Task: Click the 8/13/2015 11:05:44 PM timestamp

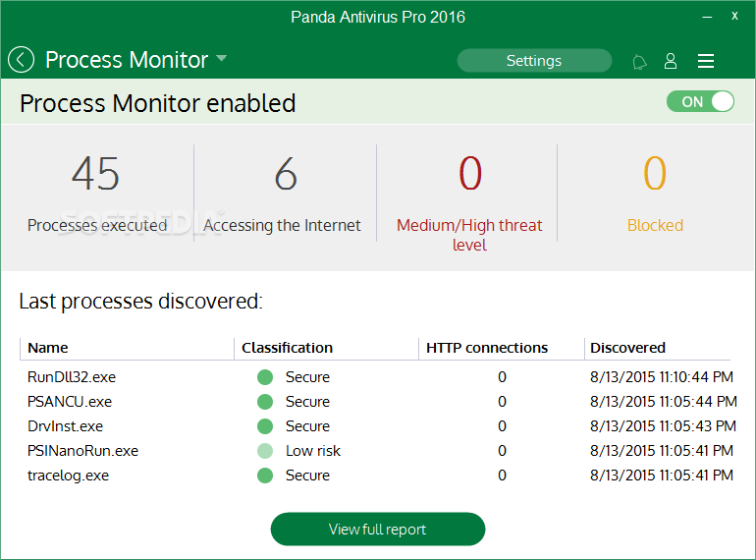Action: (664, 401)
